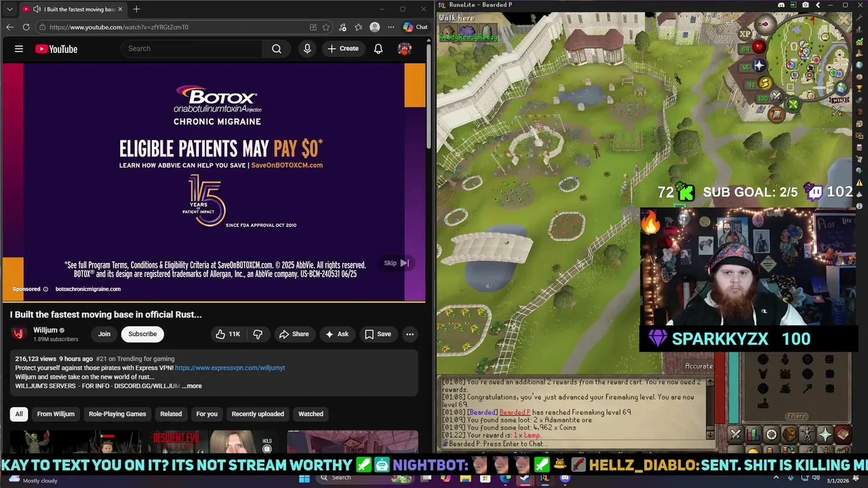
Task: Open Steam from the taskbar
Action: pyautogui.click(x=525, y=478)
